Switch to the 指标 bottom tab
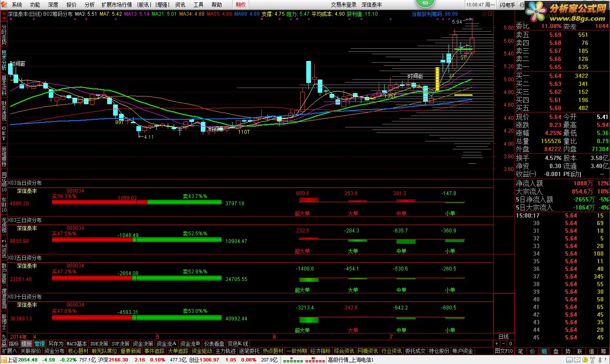Screen dimensions: 610x364 (x=14, y=344)
